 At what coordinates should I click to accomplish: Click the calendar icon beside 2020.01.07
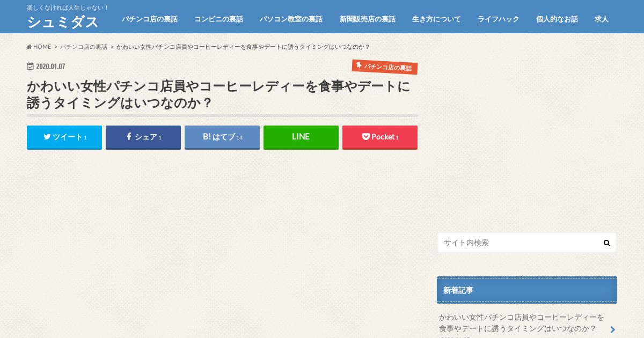[30, 67]
